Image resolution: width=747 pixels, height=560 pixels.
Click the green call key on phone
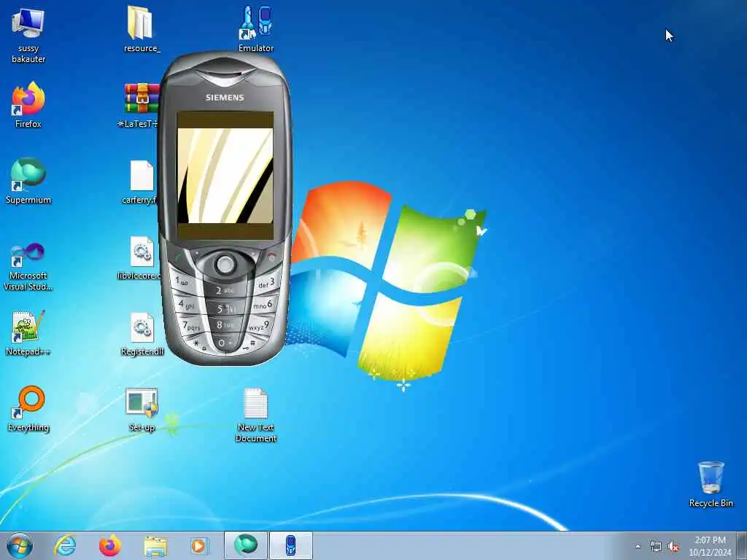[179, 259]
